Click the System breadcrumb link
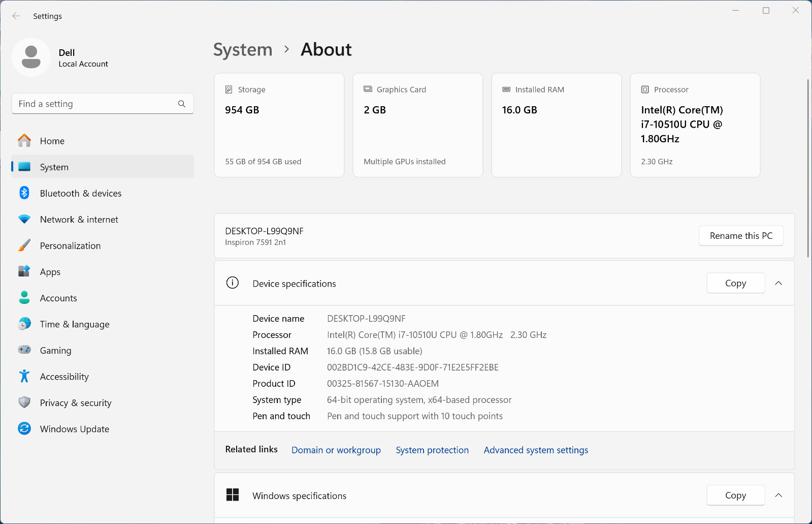Screen dimensions: 812x524 point(243,50)
